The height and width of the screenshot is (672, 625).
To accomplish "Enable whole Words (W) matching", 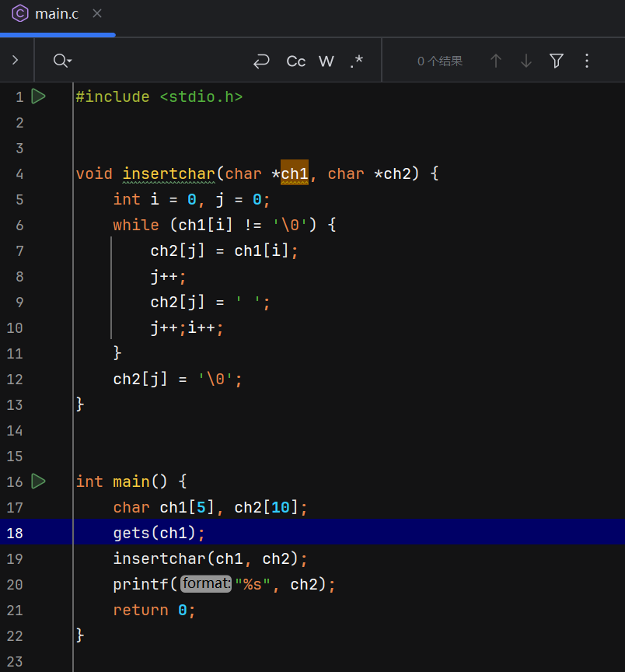I will tap(326, 61).
